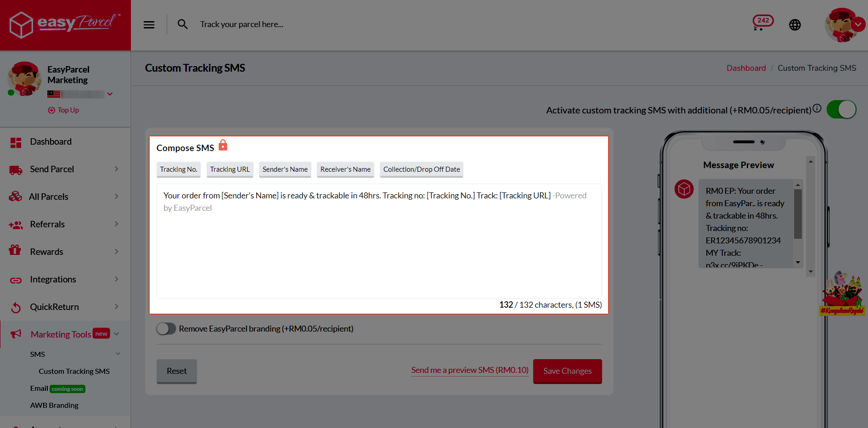Click the info icon next to activation text
This screenshot has width=868, height=428.
click(x=817, y=108)
